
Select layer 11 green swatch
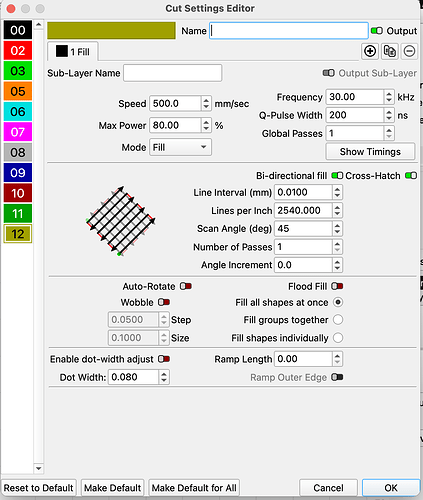(x=18, y=213)
